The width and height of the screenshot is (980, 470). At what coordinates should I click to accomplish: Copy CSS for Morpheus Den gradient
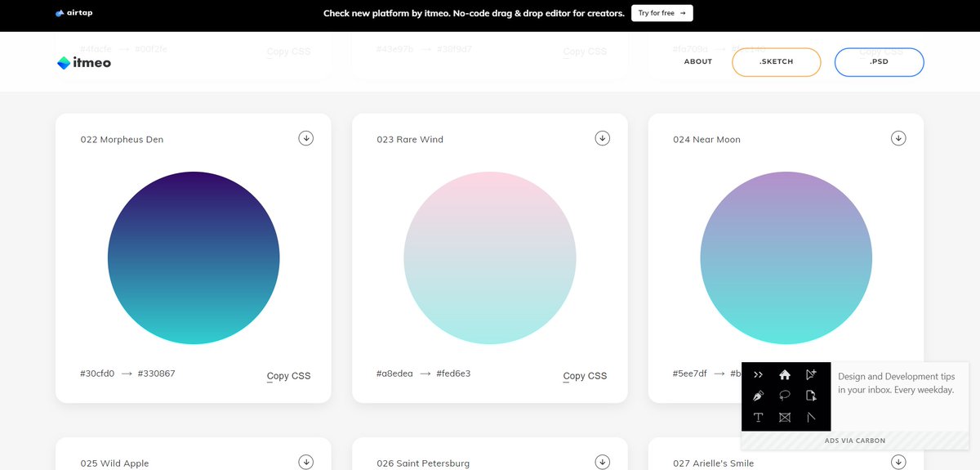(289, 376)
